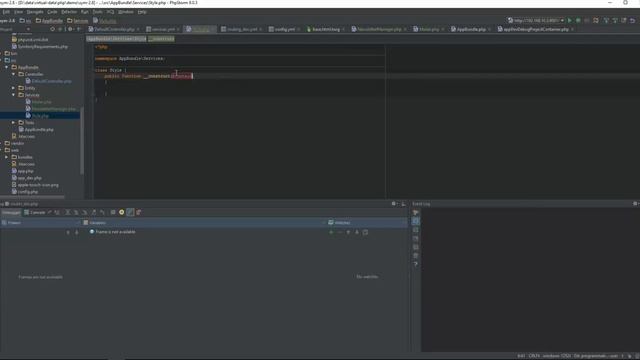Select the AppBundle breadcrumb in navigation bar
This screenshot has height=360, width=640.
click(x=49, y=20)
